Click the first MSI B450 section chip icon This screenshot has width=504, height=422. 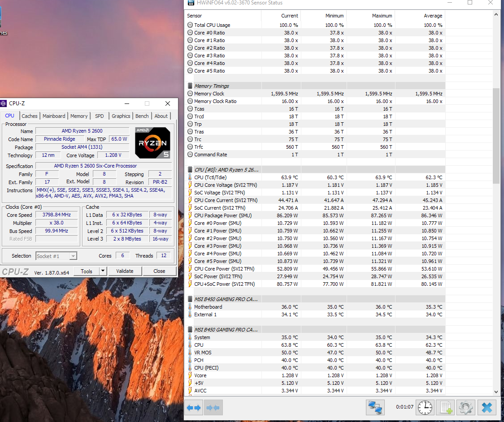point(190,299)
